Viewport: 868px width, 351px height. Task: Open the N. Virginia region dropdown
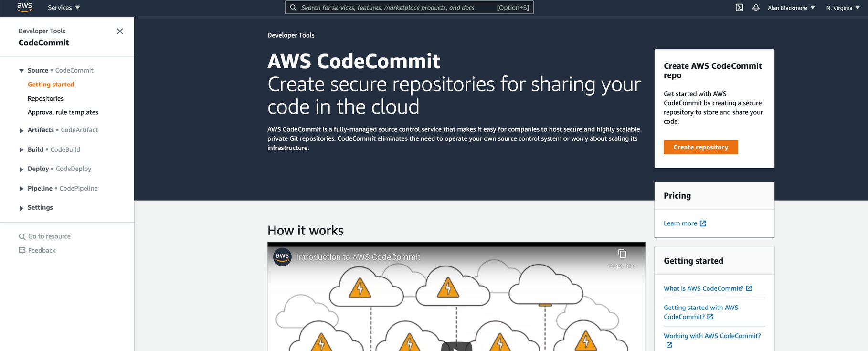pos(842,7)
